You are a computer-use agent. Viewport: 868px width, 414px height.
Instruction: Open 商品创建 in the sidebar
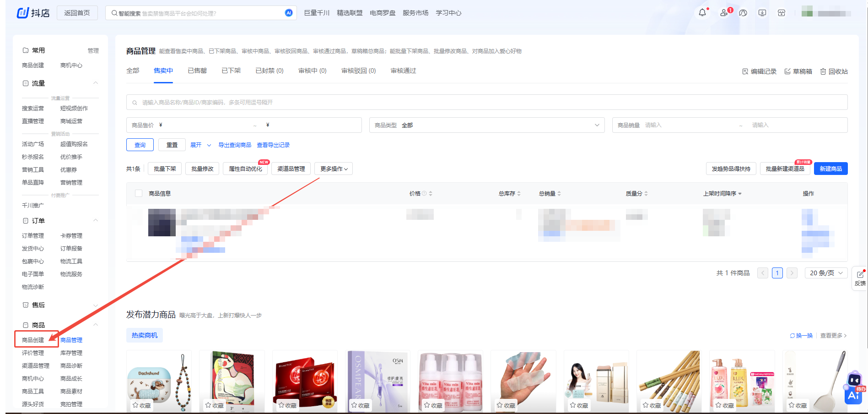(33, 340)
